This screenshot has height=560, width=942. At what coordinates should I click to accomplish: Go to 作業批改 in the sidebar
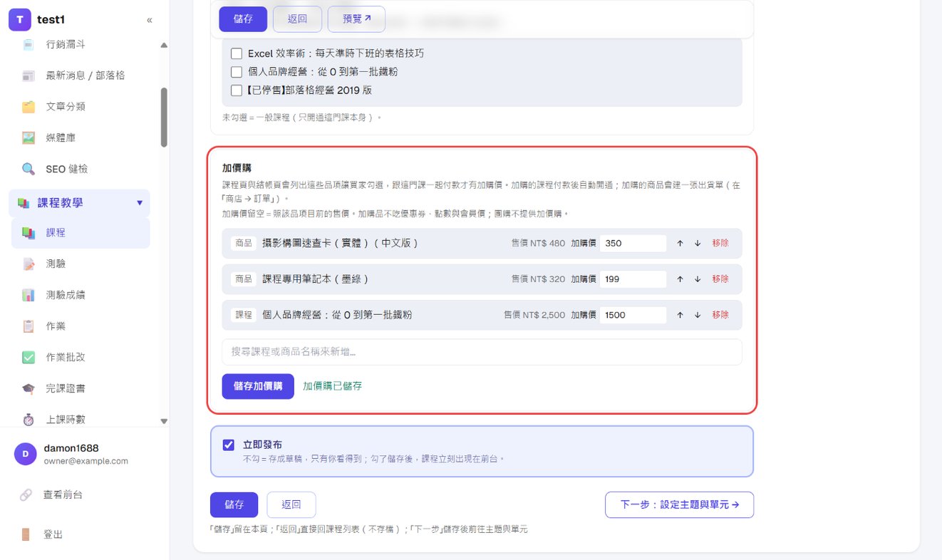[x=81, y=358]
